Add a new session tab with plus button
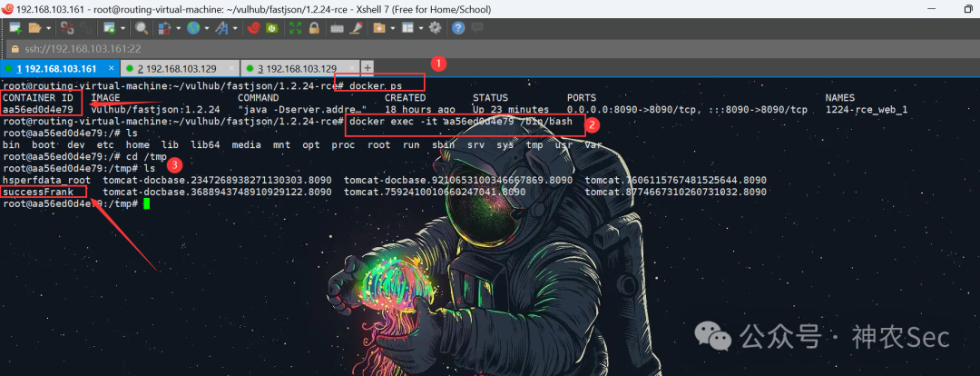980x376 pixels. [368, 67]
